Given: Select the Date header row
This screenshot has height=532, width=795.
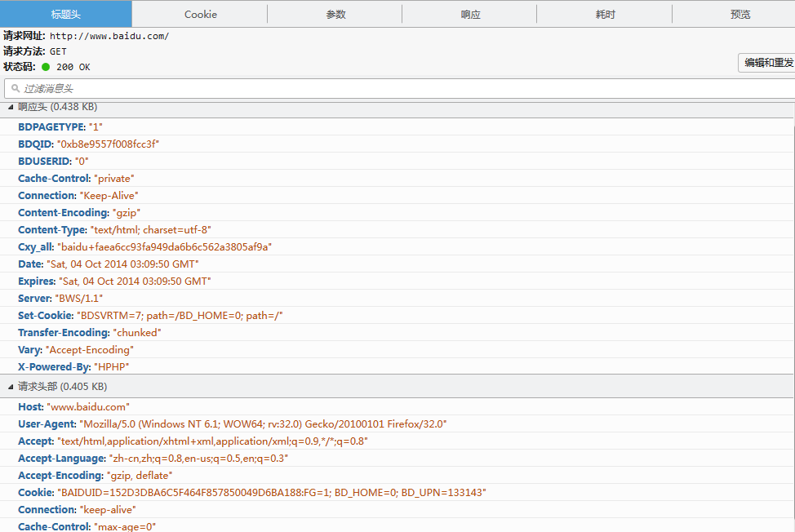Looking at the screenshot, I should click(x=397, y=264).
